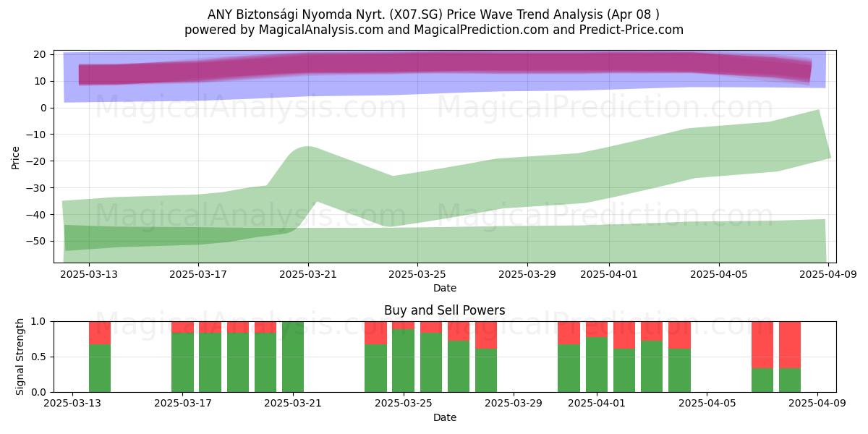Viewport: 868px width, 434px height.
Task: Select the green bar above 2025-03-25 tick
Action: point(403,360)
